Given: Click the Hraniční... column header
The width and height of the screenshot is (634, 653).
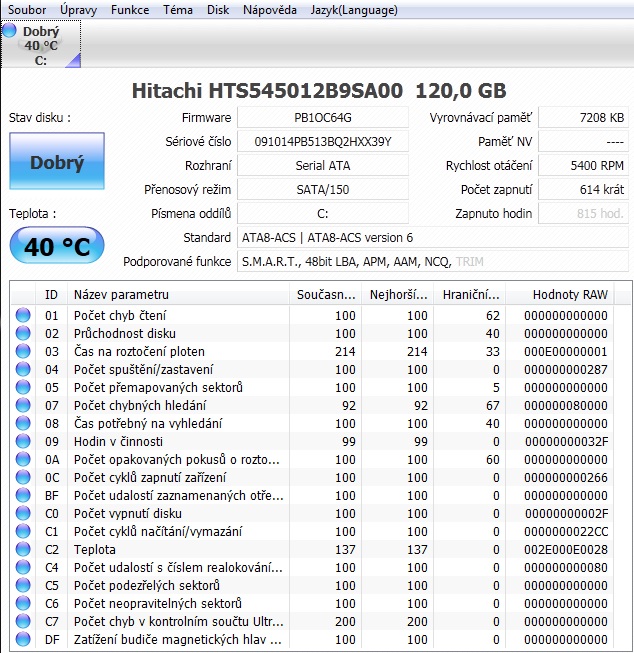Looking at the screenshot, I should coord(470,294).
